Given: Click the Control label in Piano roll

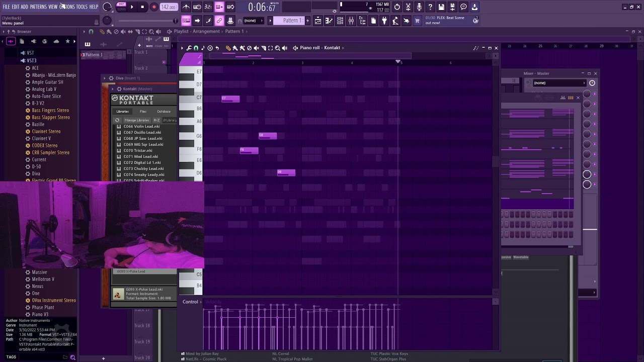Looking at the screenshot, I should [190, 302].
